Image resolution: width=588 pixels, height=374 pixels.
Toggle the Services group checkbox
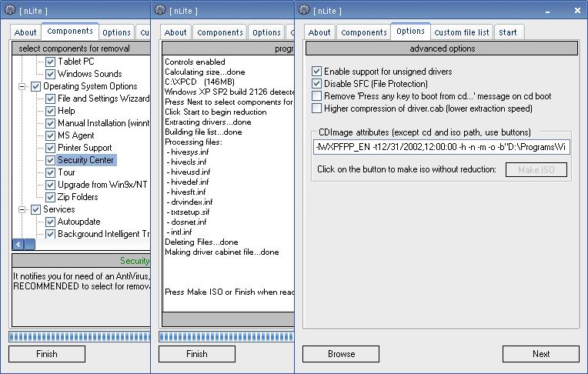click(x=35, y=209)
